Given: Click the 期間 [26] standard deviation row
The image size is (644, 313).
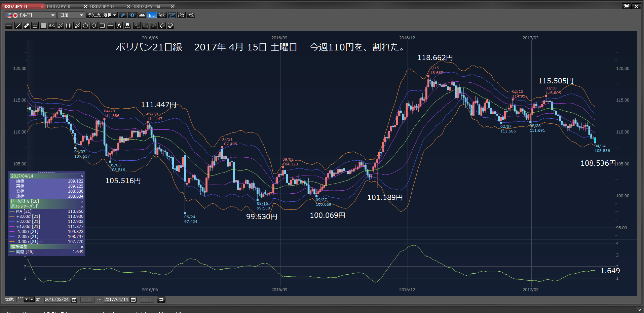Looking at the screenshot, I should [x=46, y=252].
